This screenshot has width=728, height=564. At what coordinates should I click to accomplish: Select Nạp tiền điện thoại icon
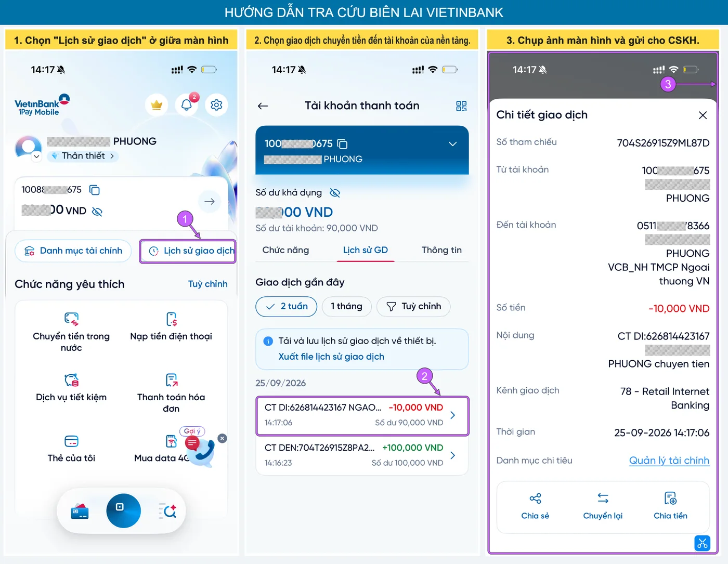pos(172,319)
